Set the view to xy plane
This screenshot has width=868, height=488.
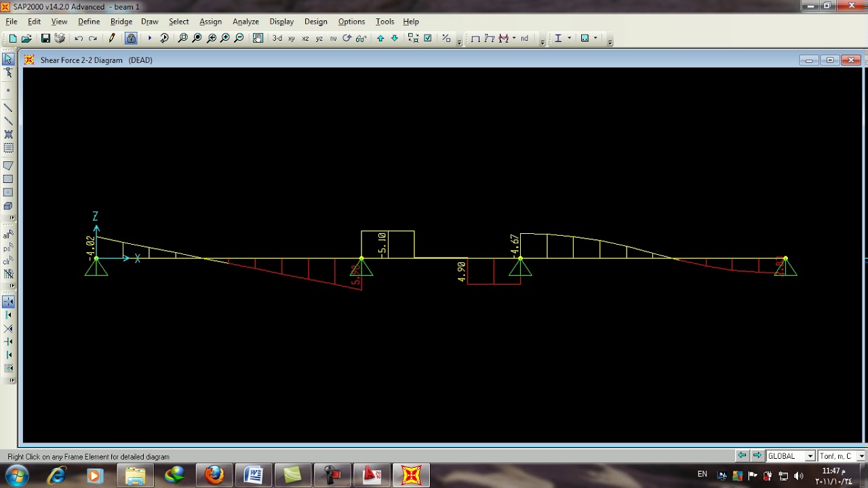point(291,39)
